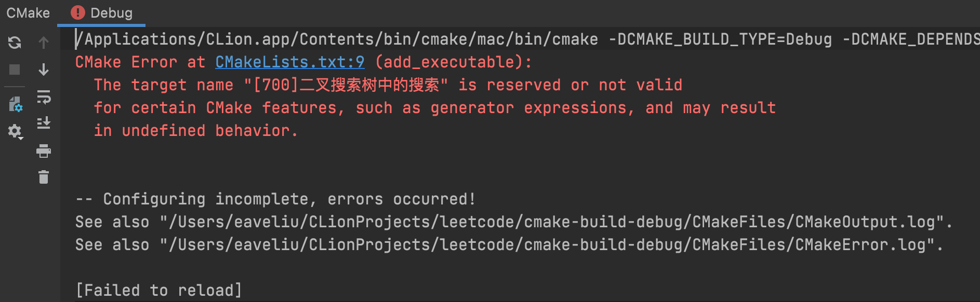Click the Print icon in the toolbar
This screenshot has height=302, width=980.
[44, 151]
